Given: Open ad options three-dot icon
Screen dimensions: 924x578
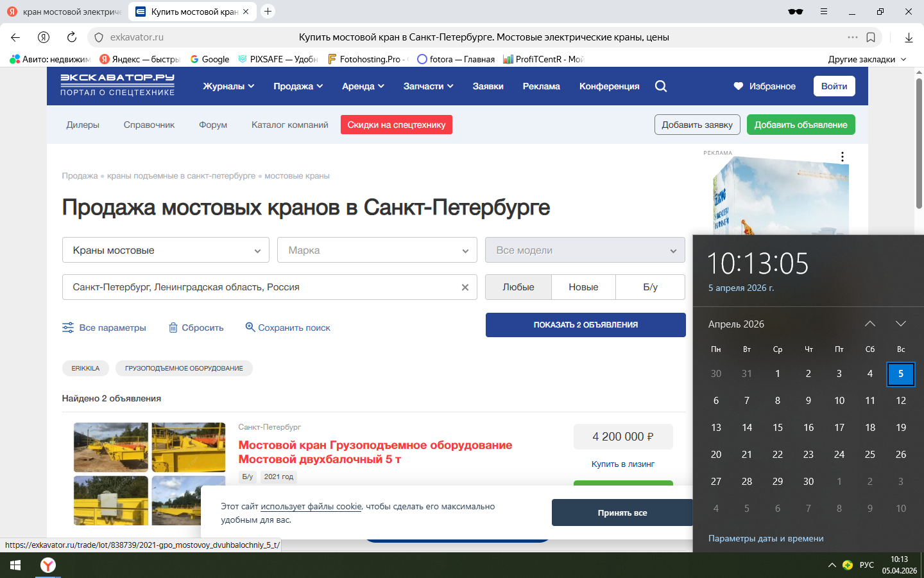Looking at the screenshot, I should coord(843,157).
